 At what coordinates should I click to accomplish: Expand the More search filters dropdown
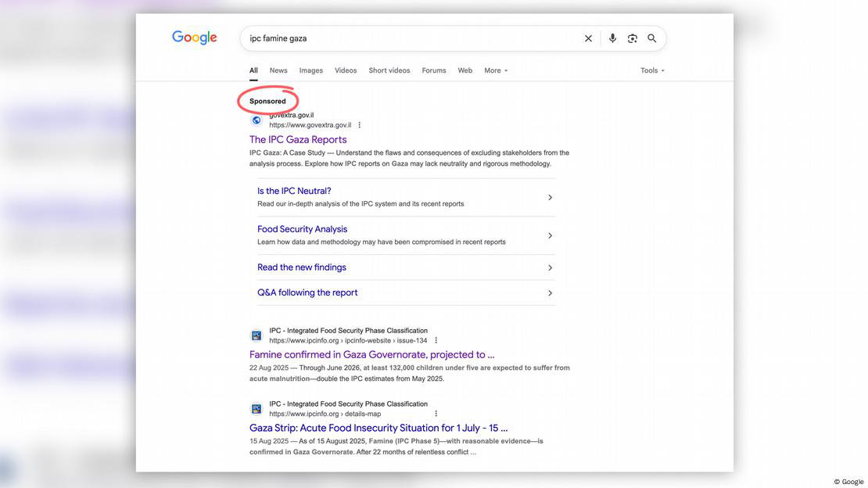tap(496, 70)
